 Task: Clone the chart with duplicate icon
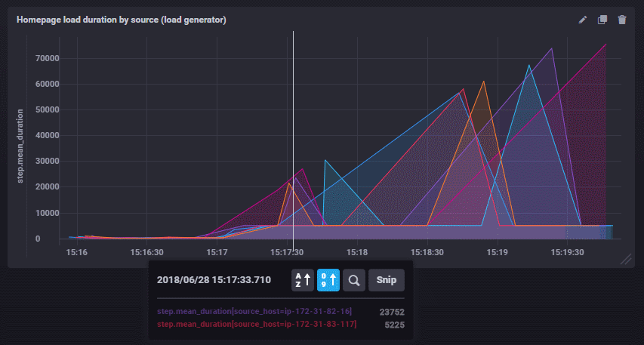(x=602, y=20)
